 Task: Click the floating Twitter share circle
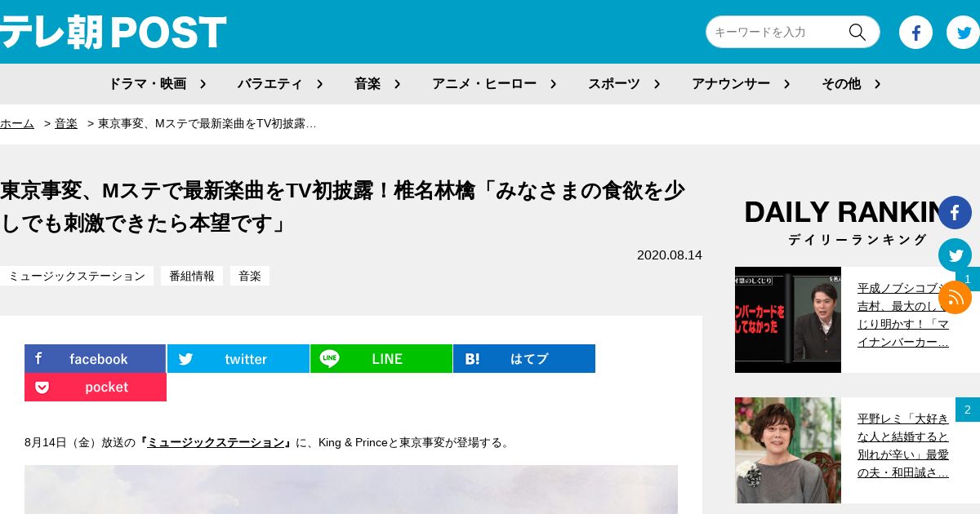click(x=955, y=255)
